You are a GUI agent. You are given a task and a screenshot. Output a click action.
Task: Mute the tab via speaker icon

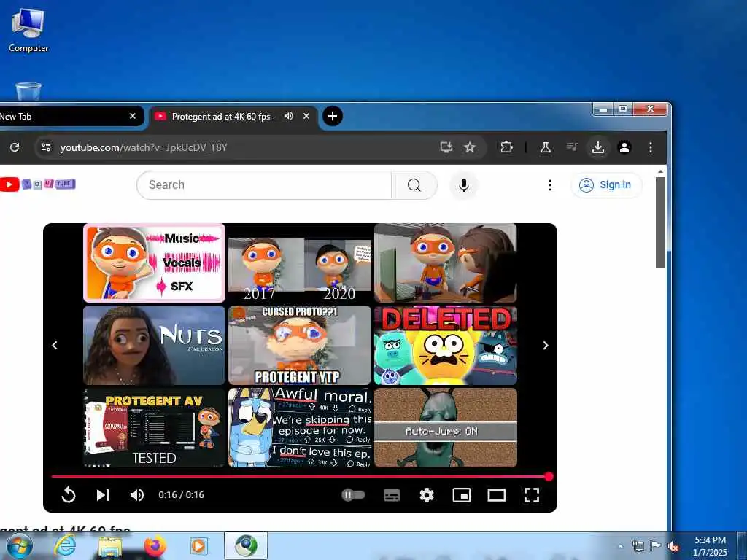[289, 116]
